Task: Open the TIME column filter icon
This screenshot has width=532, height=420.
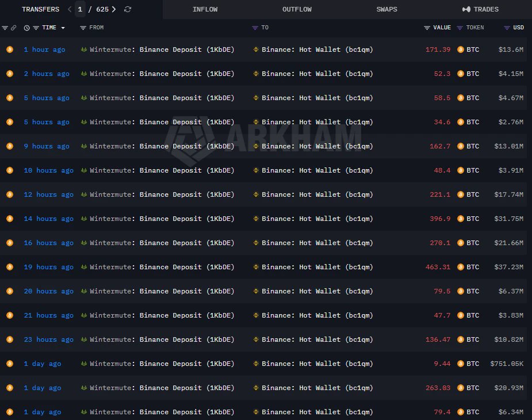Action: pos(36,28)
